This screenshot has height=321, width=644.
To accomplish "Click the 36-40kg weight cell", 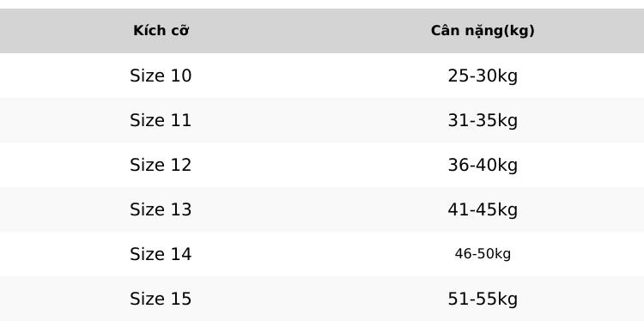I will pos(483,166).
